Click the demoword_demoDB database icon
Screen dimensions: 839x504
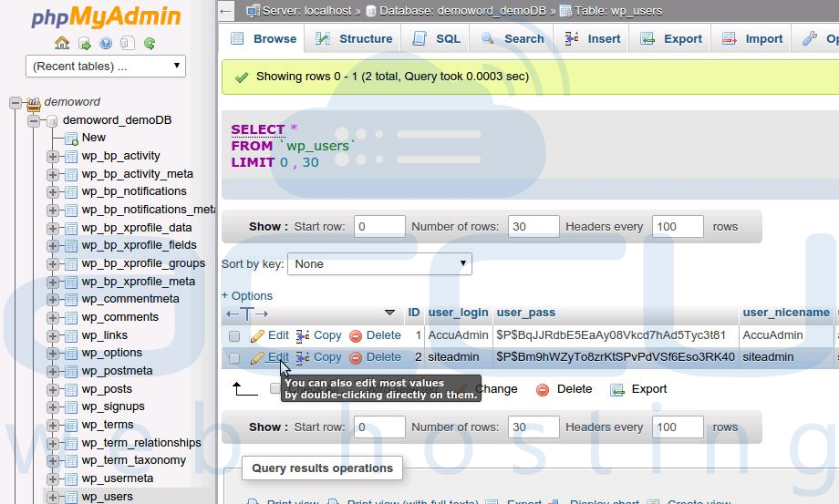coord(53,121)
